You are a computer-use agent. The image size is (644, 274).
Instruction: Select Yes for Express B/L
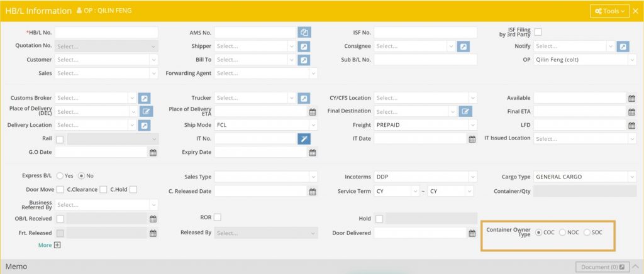coord(60,176)
